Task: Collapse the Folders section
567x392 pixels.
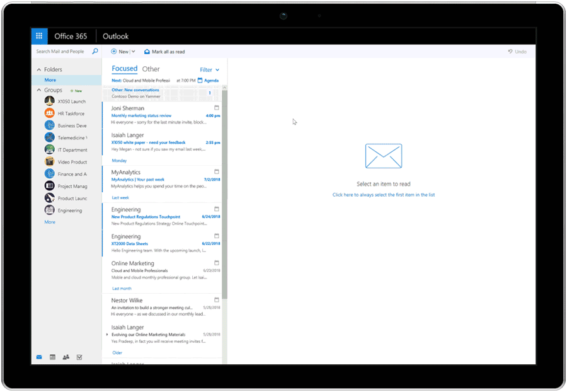Action: pyautogui.click(x=40, y=69)
